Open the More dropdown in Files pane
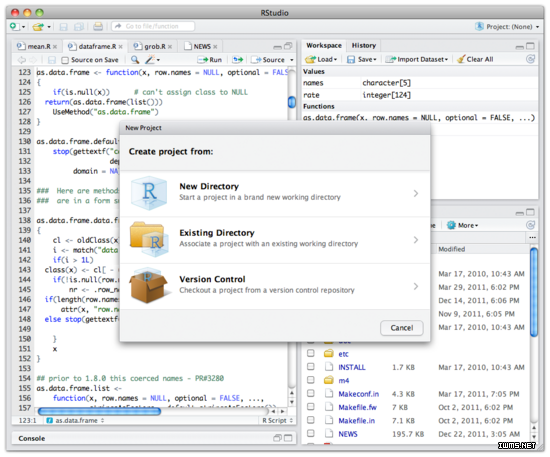The height and width of the screenshot is (457, 550). 463,225
